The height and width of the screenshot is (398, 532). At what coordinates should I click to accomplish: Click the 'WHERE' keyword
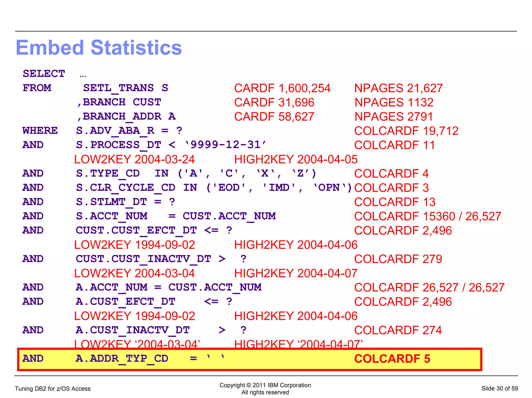(x=40, y=131)
